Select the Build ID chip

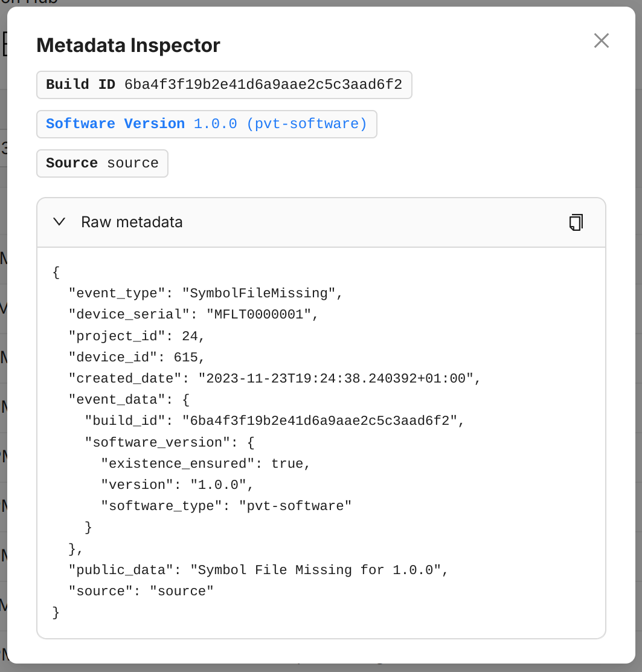pyautogui.click(x=224, y=85)
